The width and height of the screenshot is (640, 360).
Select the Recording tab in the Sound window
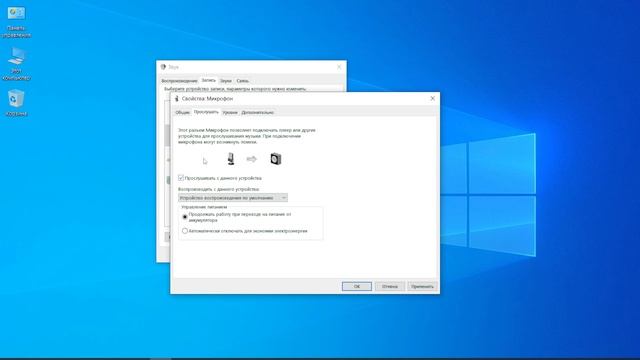(x=209, y=80)
